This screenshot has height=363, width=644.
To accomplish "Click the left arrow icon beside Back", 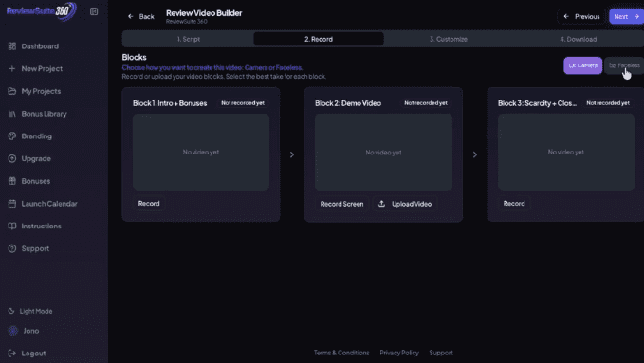I will [x=131, y=16].
